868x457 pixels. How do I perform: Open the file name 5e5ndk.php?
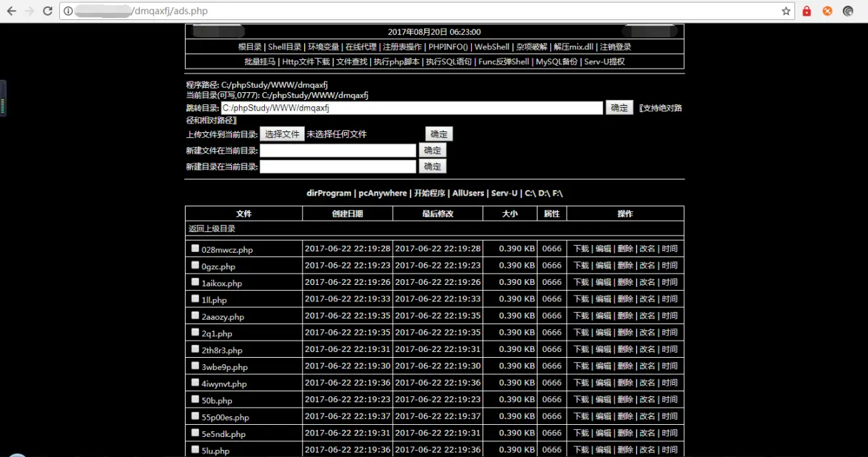click(223, 434)
